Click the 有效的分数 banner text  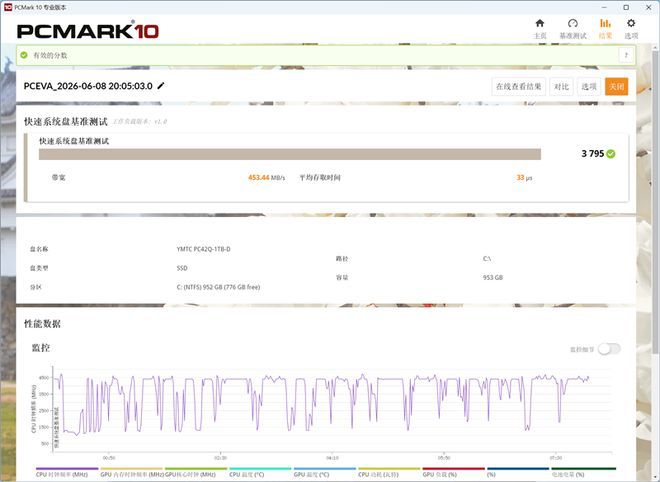50,55
